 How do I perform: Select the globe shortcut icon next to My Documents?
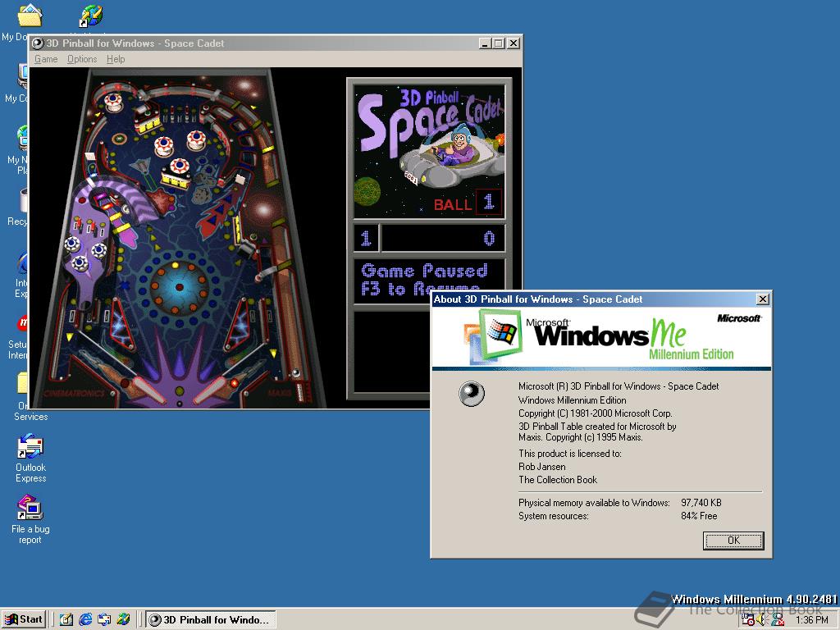point(91,15)
